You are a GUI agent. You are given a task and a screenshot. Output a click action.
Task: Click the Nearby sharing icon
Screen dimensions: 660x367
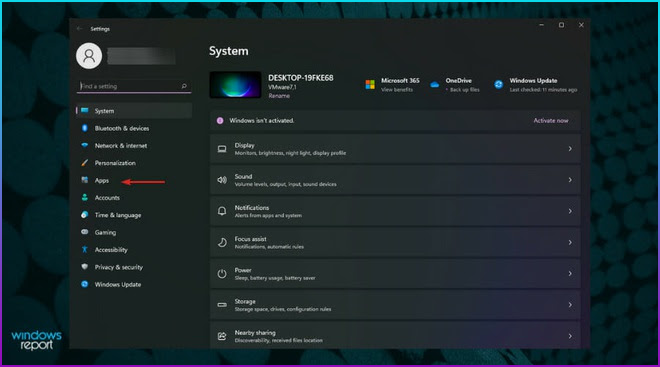222,336
